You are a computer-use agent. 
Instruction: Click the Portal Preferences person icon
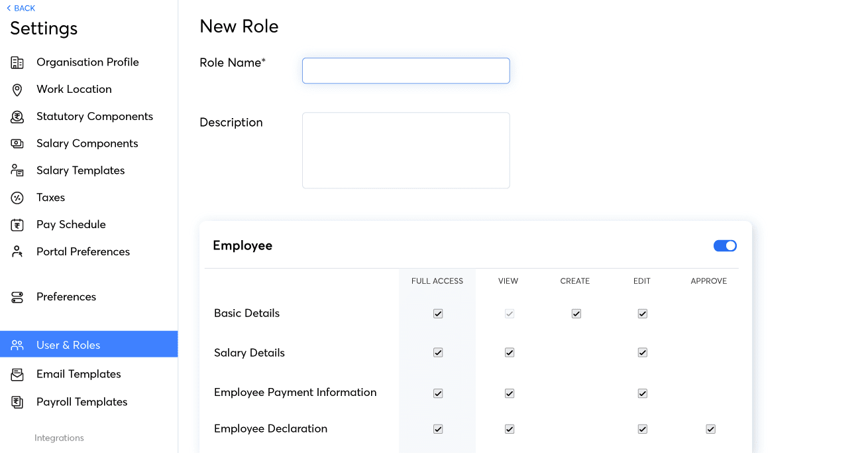point(17,252)
